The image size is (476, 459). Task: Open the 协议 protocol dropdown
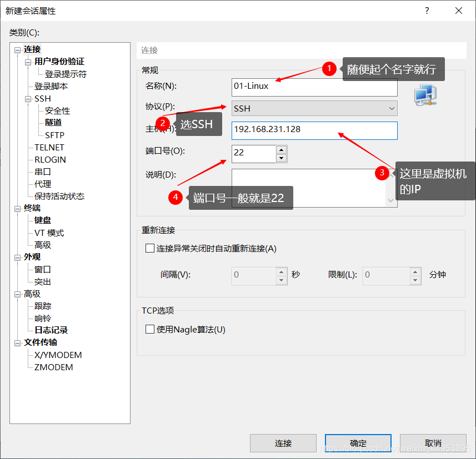392,108
